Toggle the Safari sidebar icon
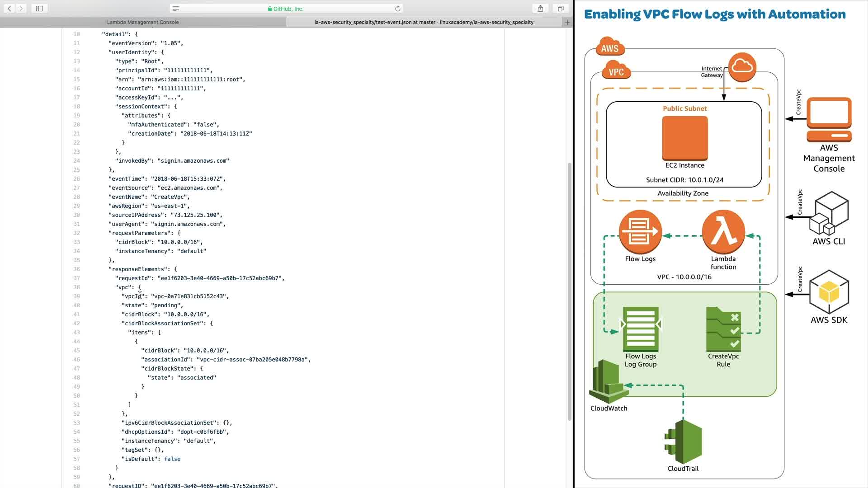This screenshot has width=868, height=488. pyautogui.click(x=39, y=9)
